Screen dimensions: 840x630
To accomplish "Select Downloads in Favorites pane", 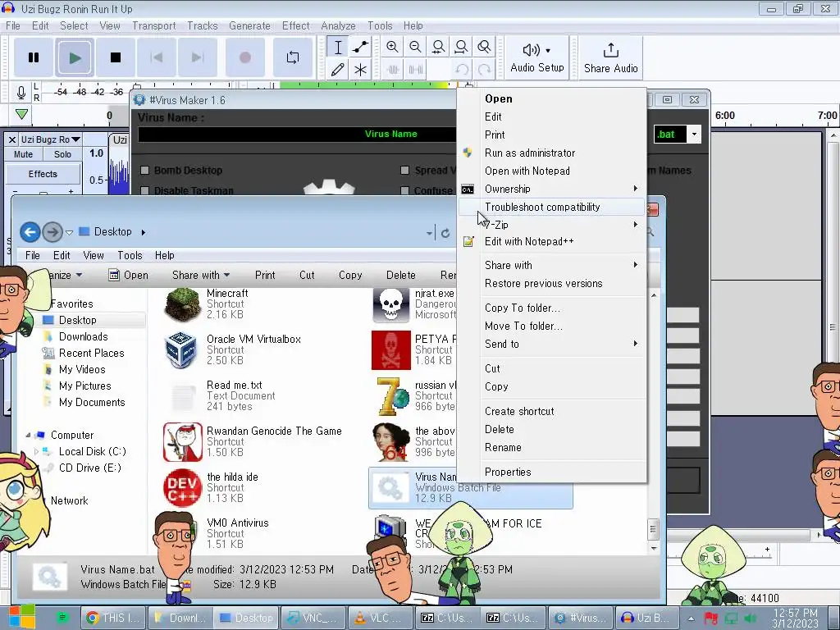I will point(83,336).
